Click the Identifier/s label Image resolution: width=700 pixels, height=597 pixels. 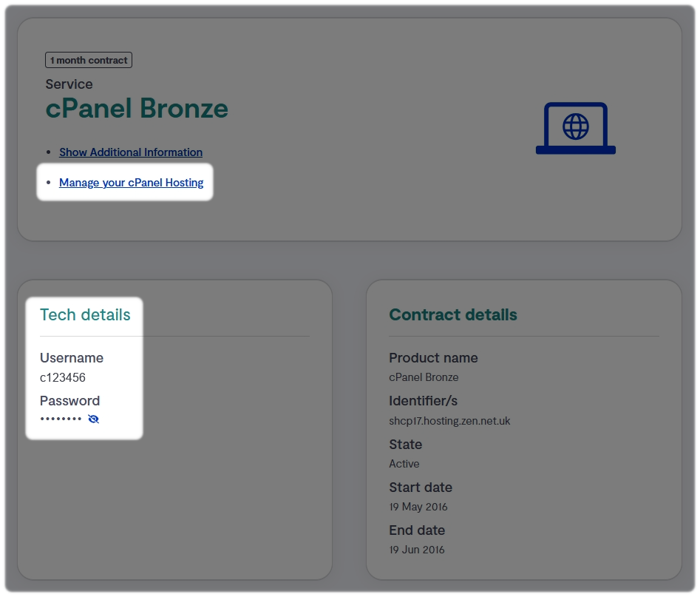click(x=424, y=401)
